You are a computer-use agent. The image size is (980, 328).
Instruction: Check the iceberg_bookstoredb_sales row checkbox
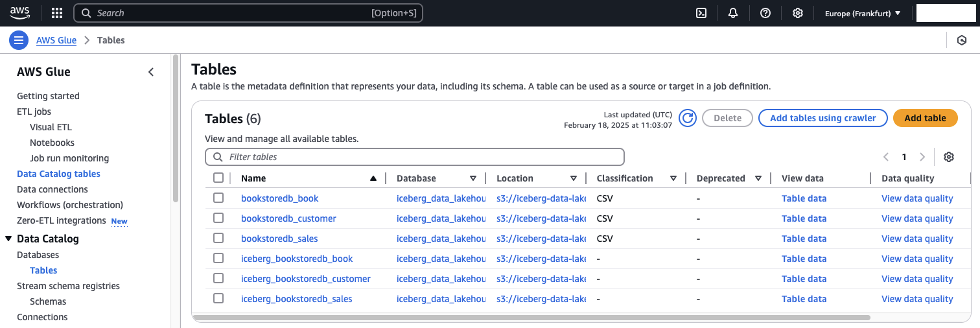coord(218,298)
